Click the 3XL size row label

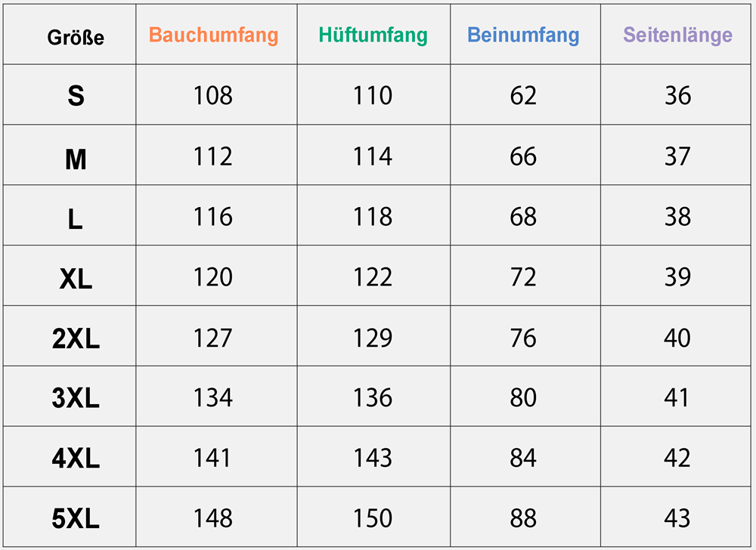click(x=76, y=399)
